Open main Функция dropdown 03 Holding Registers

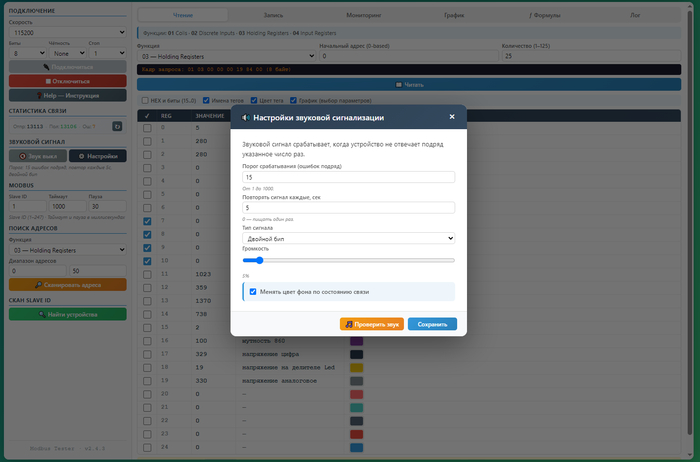click(227, 56)
